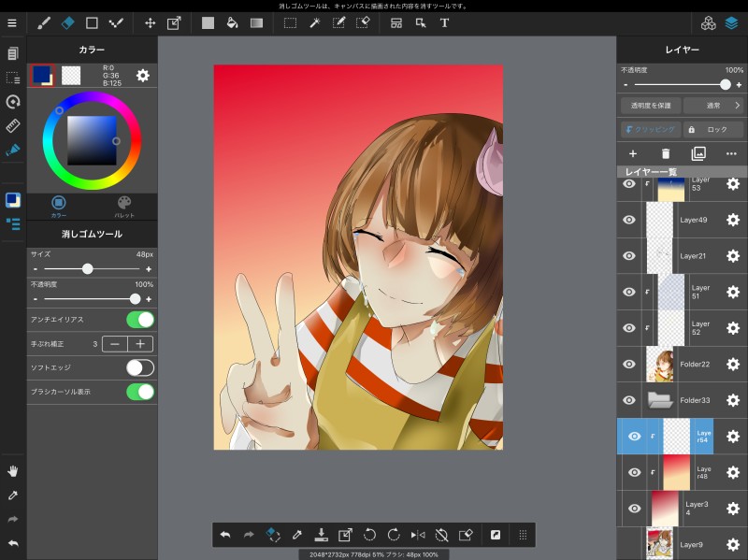Viewport: 748px width, 560px height.
Task: Click the 透明度を保護 button
Action: pyautogui.click(x=650, y=106)
